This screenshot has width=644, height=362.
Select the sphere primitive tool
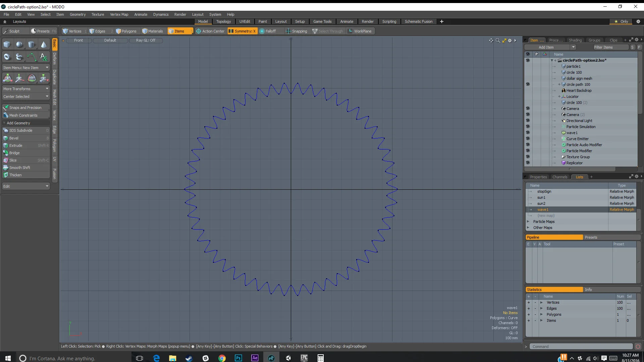pyautogui.click(x=19, y=45)
